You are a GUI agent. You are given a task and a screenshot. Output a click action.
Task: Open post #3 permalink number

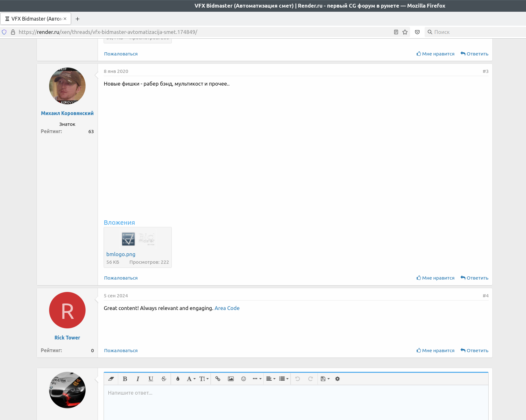pos(485,71)
